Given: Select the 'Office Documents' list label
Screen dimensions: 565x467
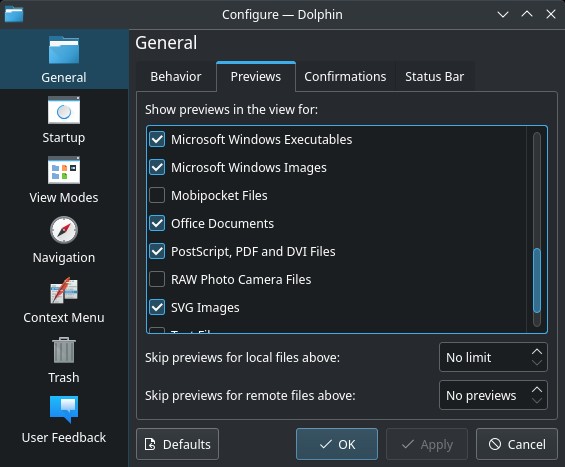Looking at the screenshot, I should tap(222, 223).
